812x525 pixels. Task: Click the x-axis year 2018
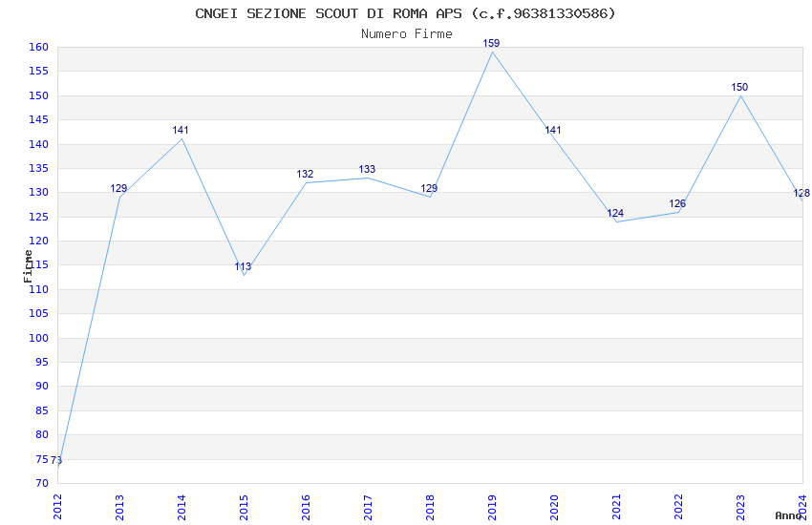[430, 507]
